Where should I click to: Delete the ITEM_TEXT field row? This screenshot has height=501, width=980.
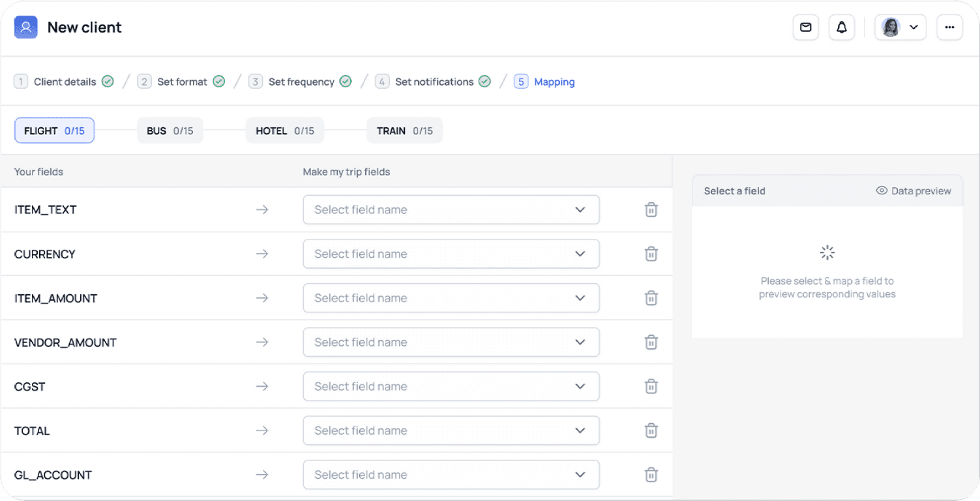click(651, 210)
